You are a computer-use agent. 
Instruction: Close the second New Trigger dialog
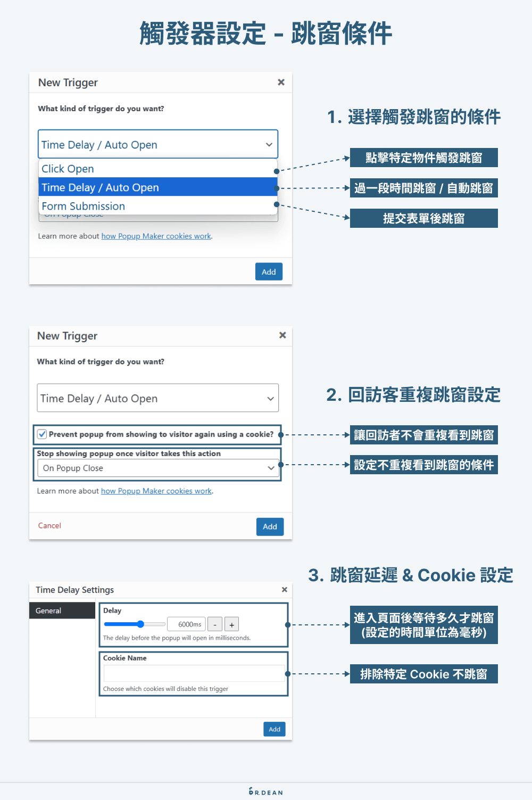(281, 335)
